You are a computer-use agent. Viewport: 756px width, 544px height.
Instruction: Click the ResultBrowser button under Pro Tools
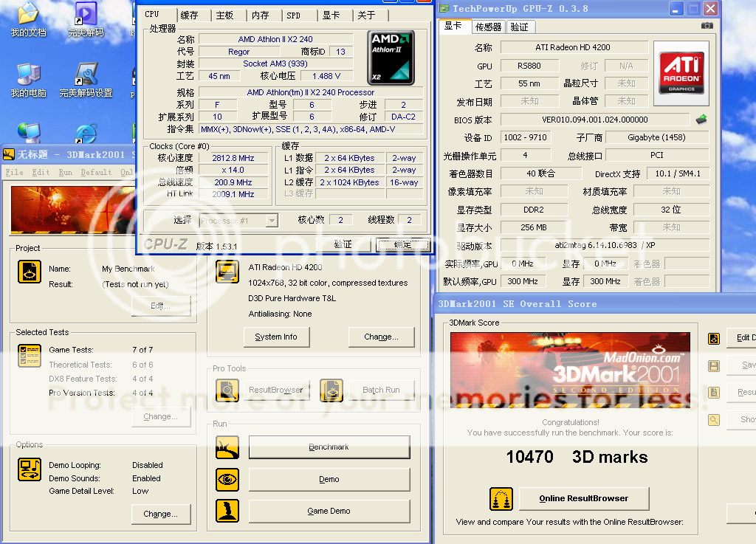pyautogui.click(x=276, y=390)
